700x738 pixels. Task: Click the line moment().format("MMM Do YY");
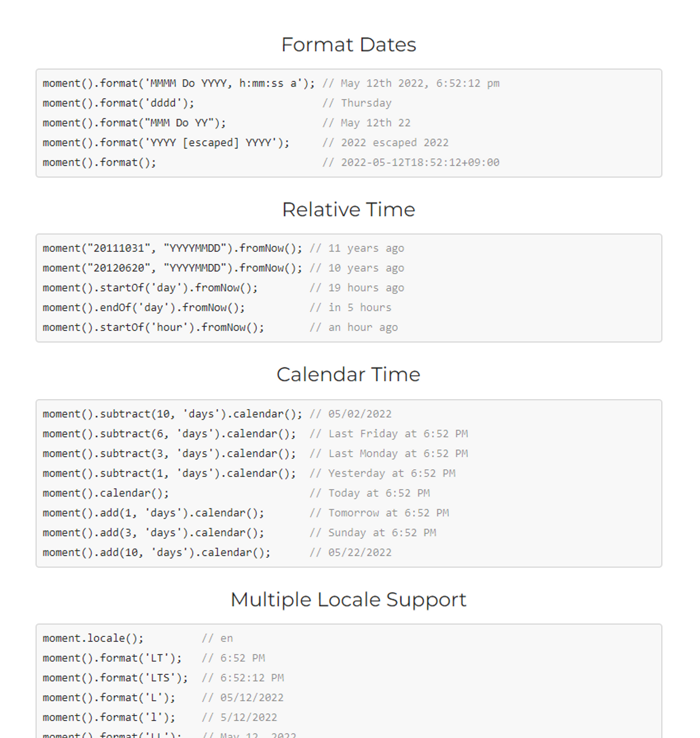(134, 123)
